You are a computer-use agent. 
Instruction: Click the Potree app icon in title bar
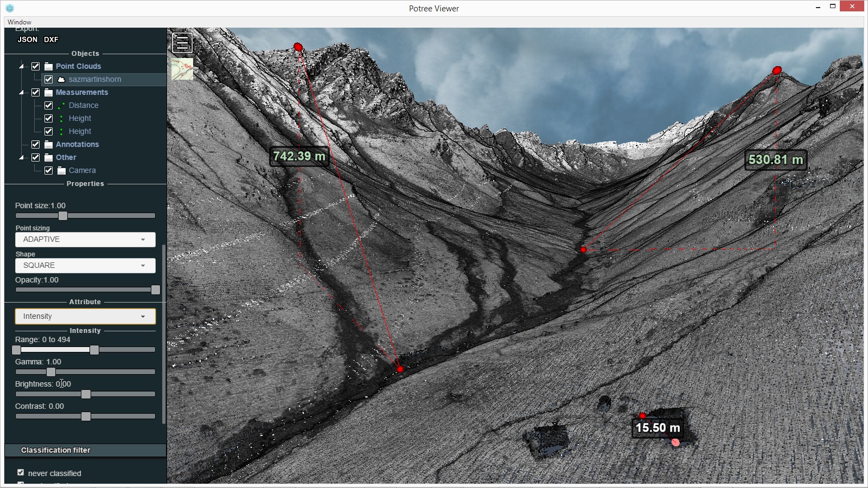point(10,8)
